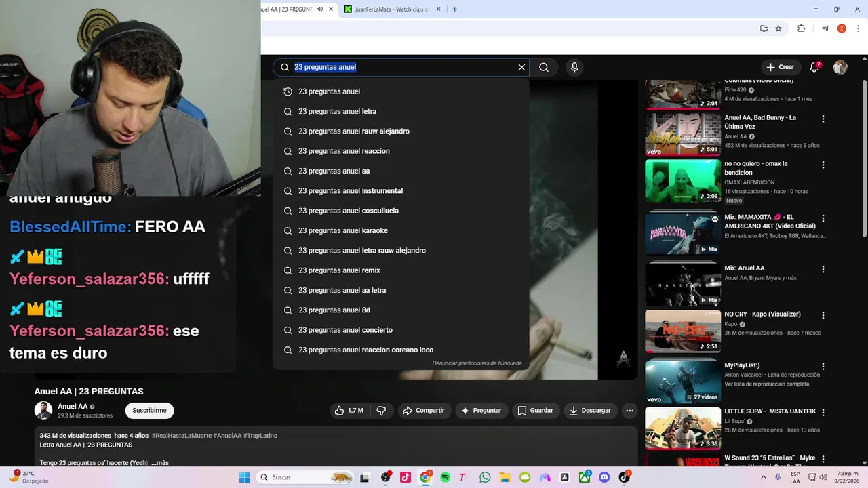Mute audio icon on YouTube tab
Image resolution: width=868 pixels, height=488 pixels.
click(320, 9)
